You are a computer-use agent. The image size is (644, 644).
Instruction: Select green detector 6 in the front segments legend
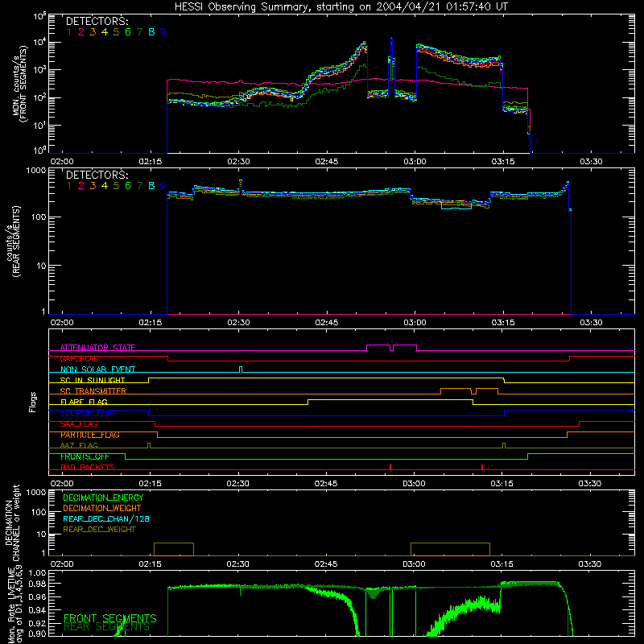128,32
